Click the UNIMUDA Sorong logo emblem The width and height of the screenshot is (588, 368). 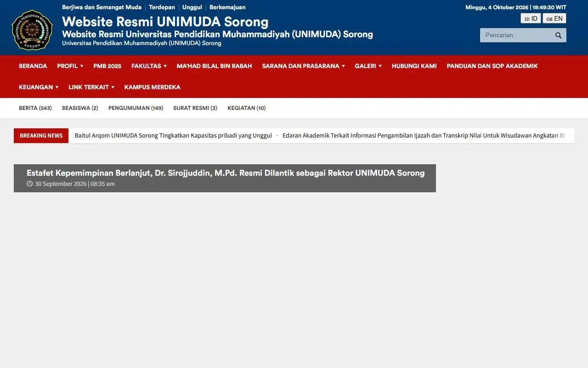pyautogui.click(x=32, y=30)
